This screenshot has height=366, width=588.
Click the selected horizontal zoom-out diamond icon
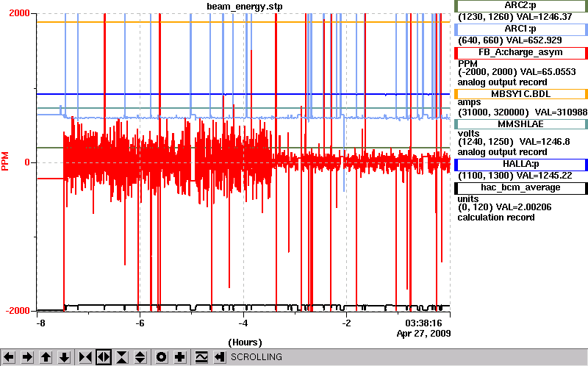pos(104,357)
